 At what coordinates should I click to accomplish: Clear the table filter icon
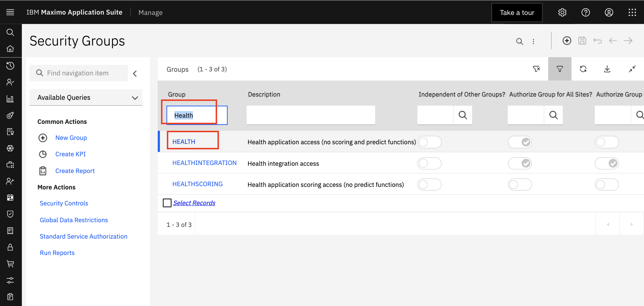(x=537, y=69)
